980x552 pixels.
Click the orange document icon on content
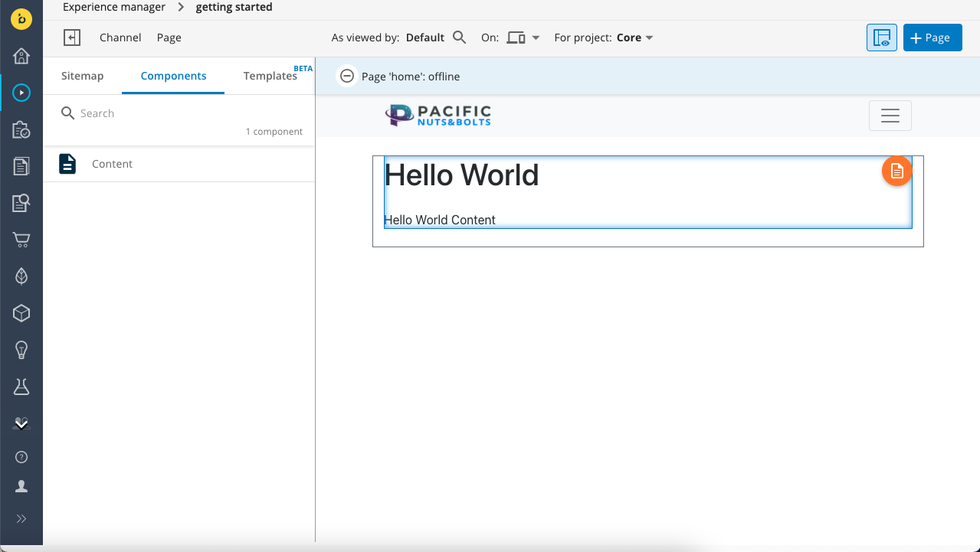[x=896, y=171]
